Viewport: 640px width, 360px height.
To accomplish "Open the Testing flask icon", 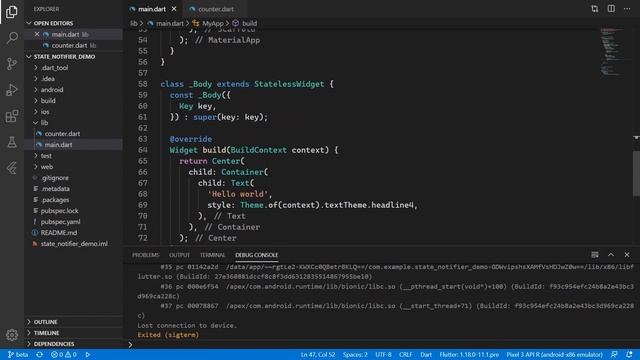I will click(12, 142).
